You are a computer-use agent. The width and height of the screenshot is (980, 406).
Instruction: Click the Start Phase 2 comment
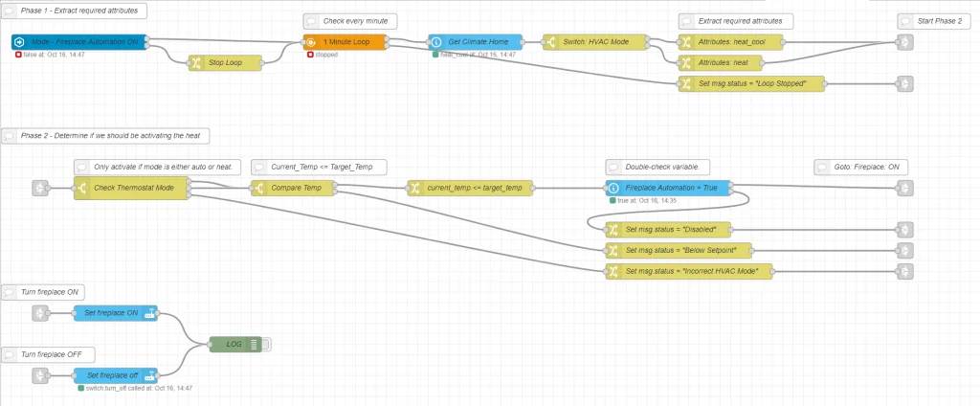click(x=934, y=21)
